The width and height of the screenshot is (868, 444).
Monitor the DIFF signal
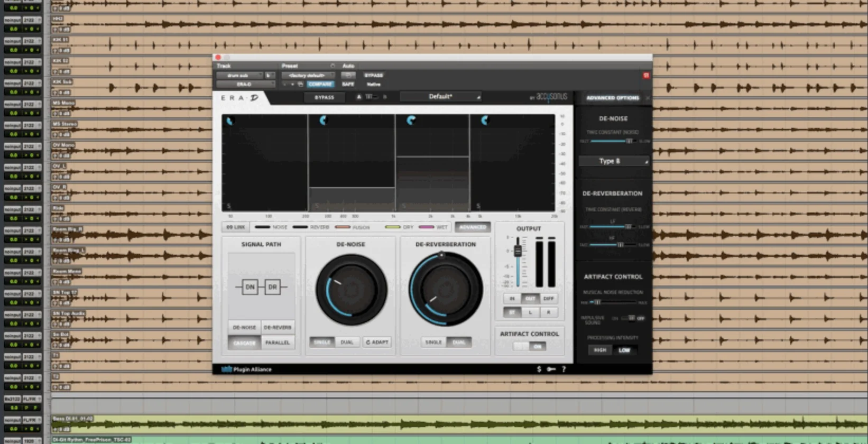click(x=548, y=299)
